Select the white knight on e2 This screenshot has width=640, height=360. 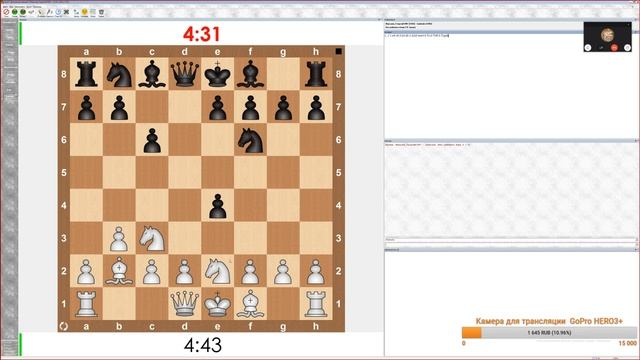pos(218,271)
